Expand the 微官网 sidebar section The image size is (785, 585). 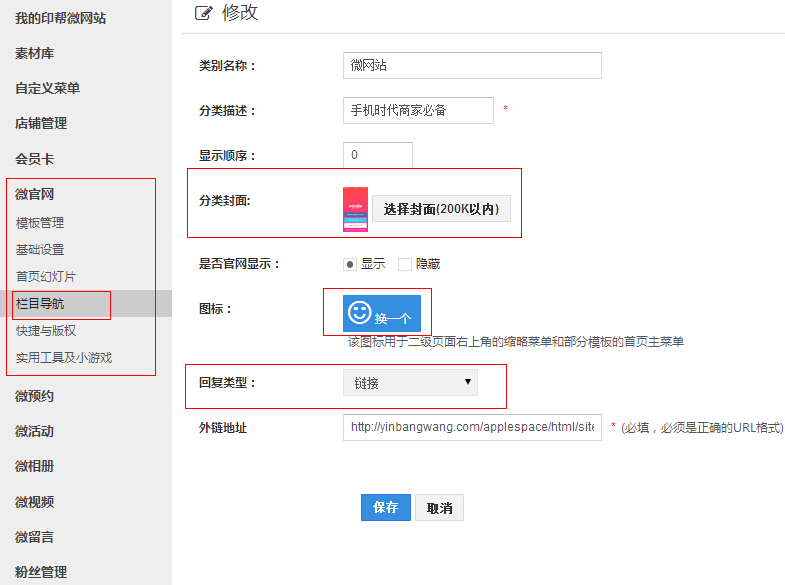(x=35, y=194)
